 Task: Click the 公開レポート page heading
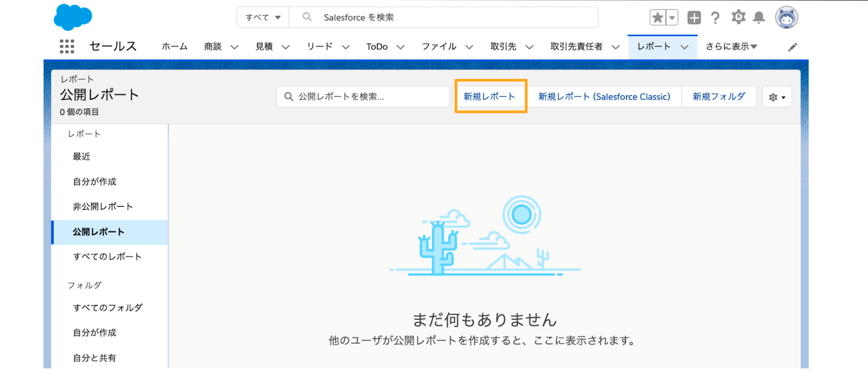99,95
